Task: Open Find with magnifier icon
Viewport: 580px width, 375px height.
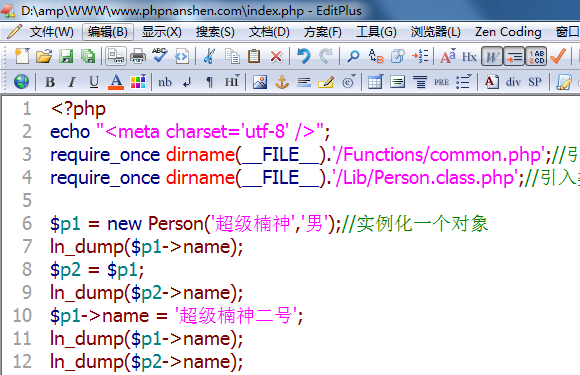Action: [353, 56]
